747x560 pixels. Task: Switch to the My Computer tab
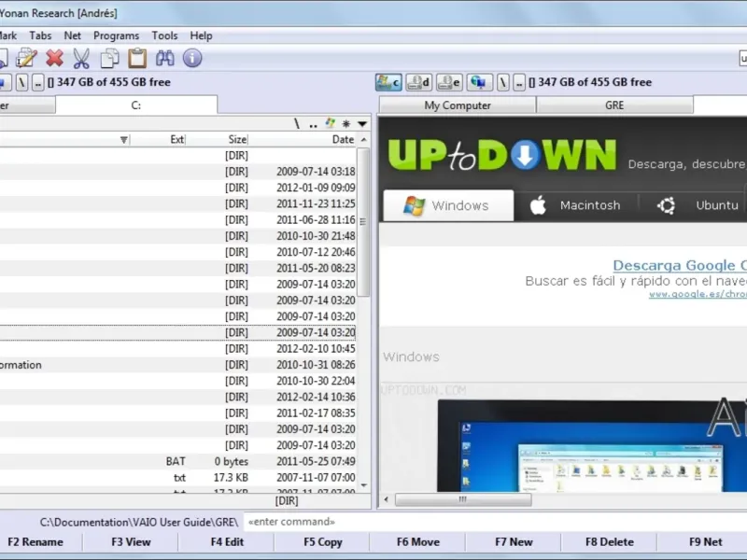[x=458, y=105]
